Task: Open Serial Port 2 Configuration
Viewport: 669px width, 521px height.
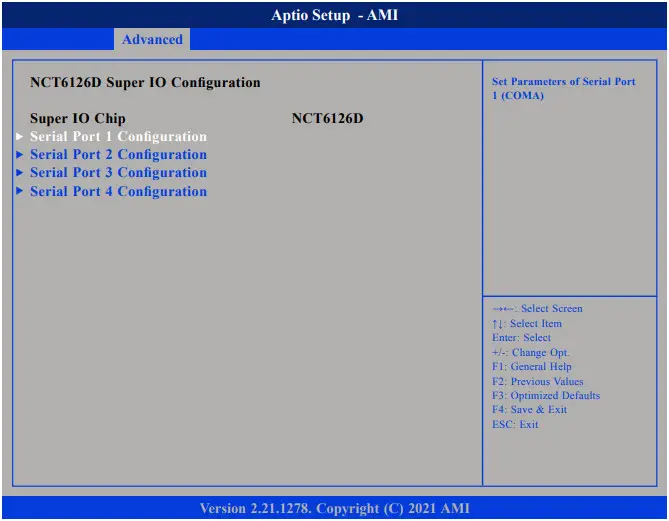Action: coord(118,154)
